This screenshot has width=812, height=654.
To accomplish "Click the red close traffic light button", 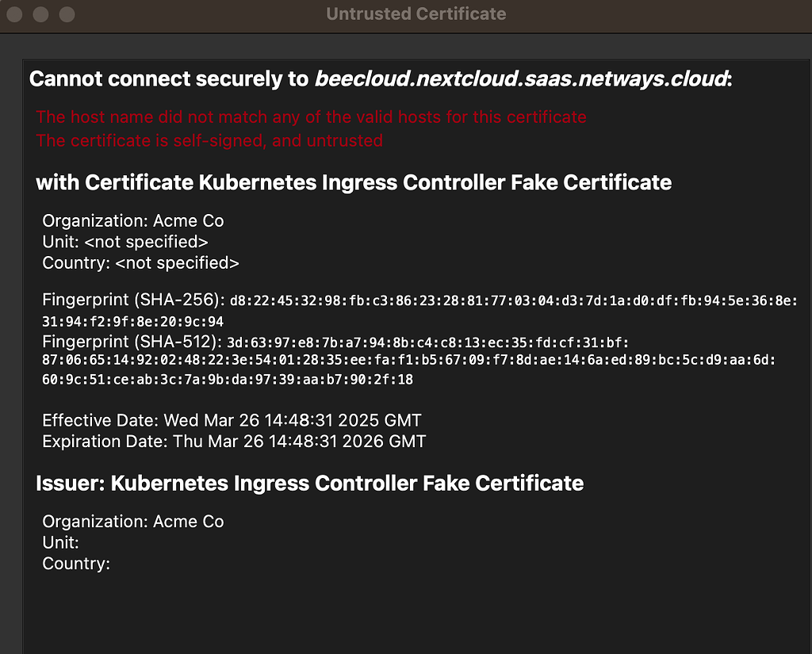I will click(x=14, y=14).
